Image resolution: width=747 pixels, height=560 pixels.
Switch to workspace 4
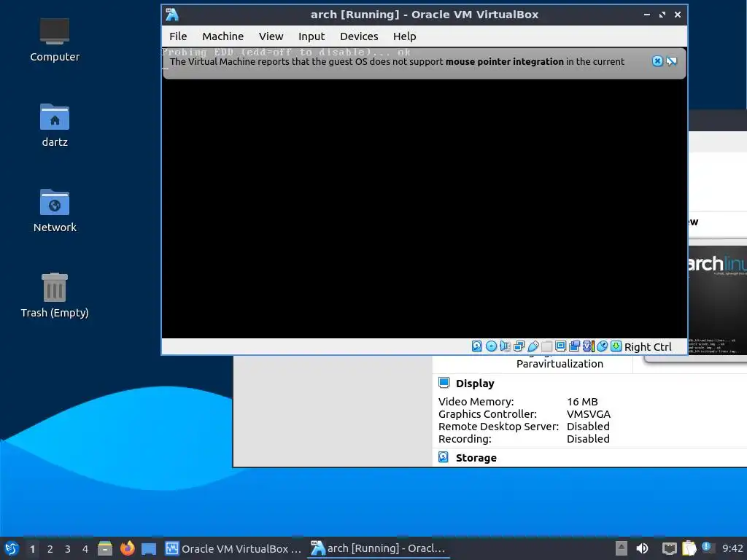(85, 549)
